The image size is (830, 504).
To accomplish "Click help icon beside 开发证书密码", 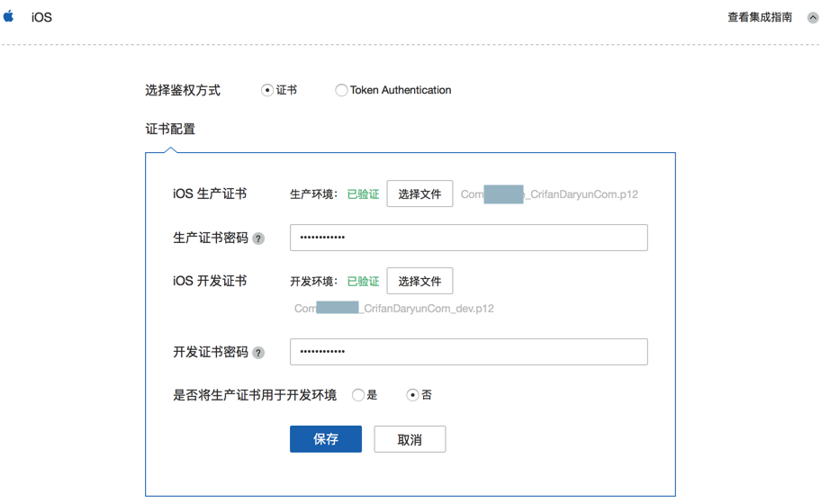I will point(258,353).
